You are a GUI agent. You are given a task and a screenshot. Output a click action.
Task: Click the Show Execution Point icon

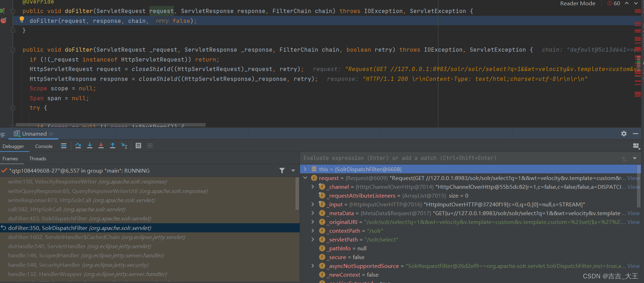pyautogui.click(x=64, y=146)
